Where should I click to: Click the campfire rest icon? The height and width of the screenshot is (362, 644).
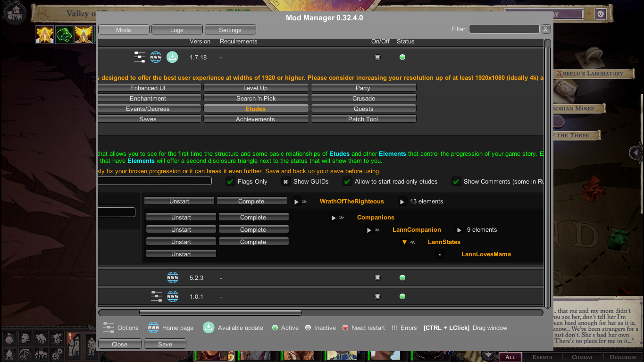pyautogui.click(x=10, y=354)
